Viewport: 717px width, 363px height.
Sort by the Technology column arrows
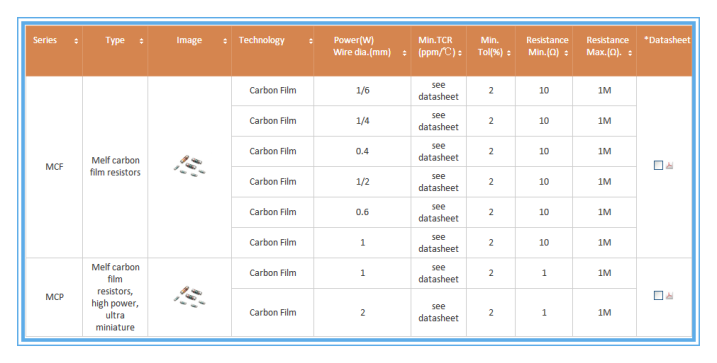[x=310, y=41]
